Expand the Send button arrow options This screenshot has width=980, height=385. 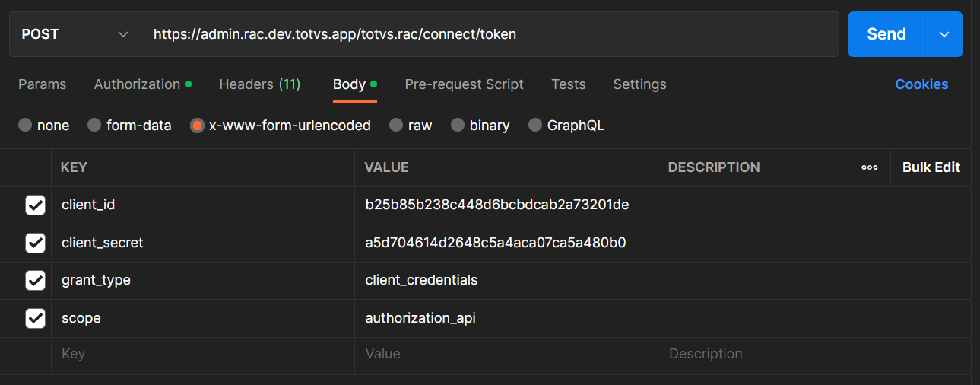click(944, 34)
